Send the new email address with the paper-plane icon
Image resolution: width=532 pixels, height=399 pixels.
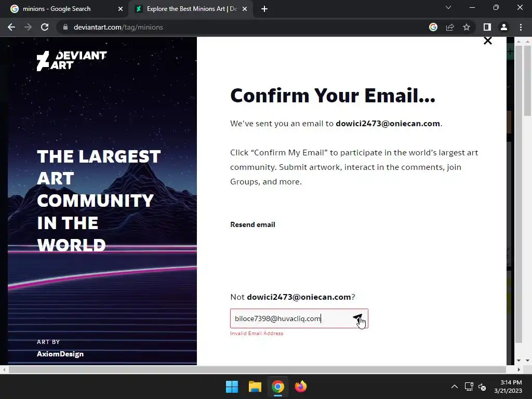point(357,318)
